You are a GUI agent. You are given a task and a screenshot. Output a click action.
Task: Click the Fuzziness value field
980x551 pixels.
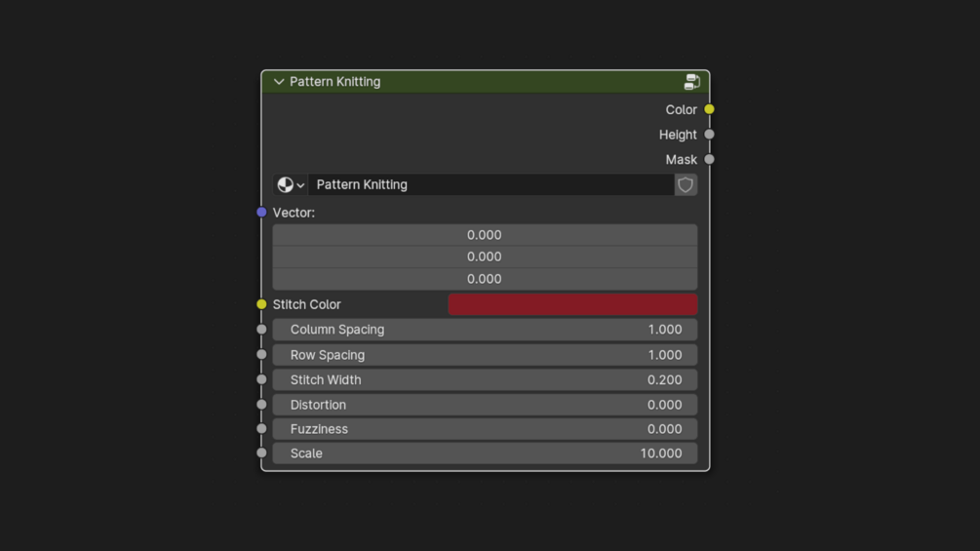(485, 429)
